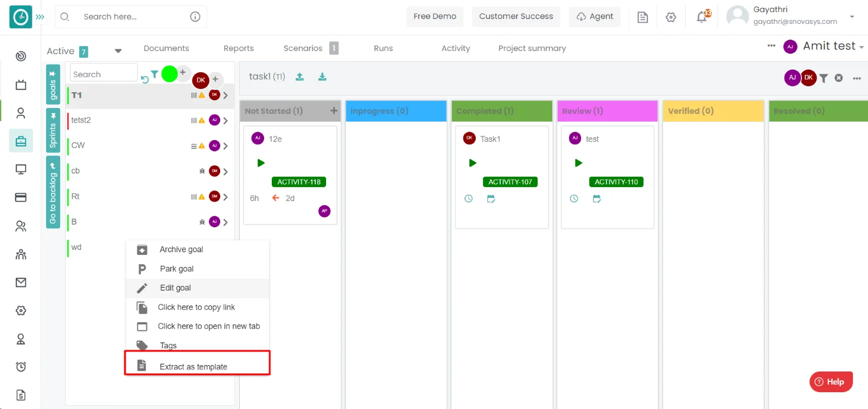The image size is (868, 409).
Task: Open the projects briefcase icon in sidebar
Action: pyautogui.click(x=21, y=141)
